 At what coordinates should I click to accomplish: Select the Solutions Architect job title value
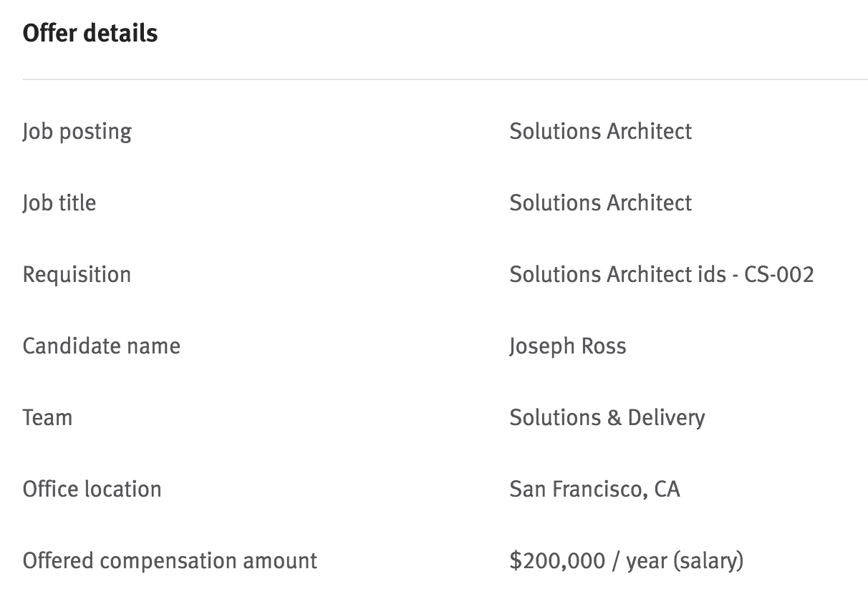(600, 203)
